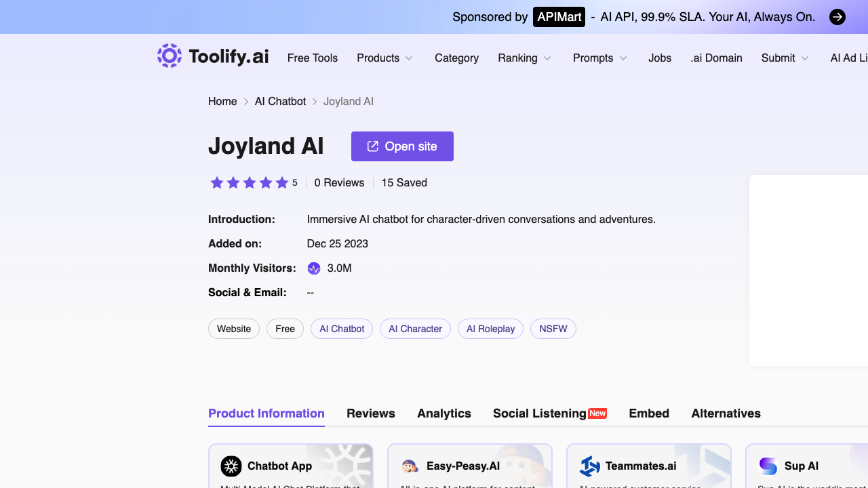Click the APIMart sponsor badge
The height and width of the screenshot is (488, 868).
(x=559, y=17)
